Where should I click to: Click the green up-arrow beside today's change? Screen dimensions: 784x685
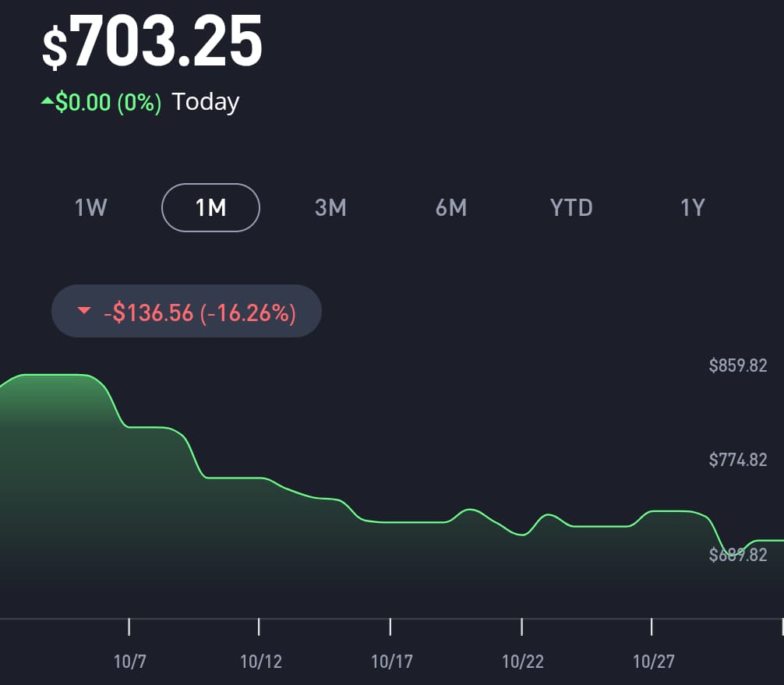pos(48,101)
